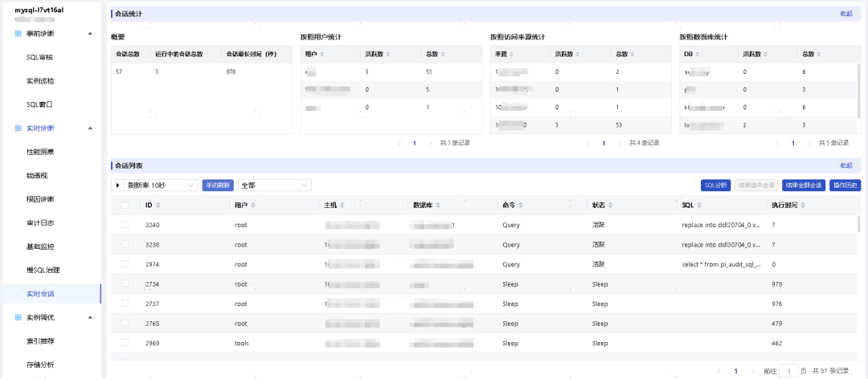The height and width of the screenshot is (379, 868).
Task: Go to next page of 按照用户统计
Action: pyautogui.click(x=430, y=143)
